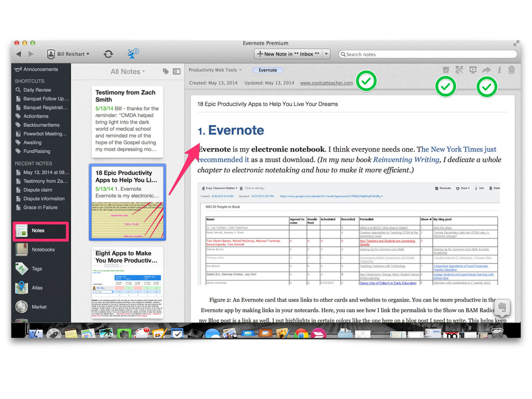Set a reminder with alarm clock icon
Viewport: 532px width, 399px height.
point(446,70)
